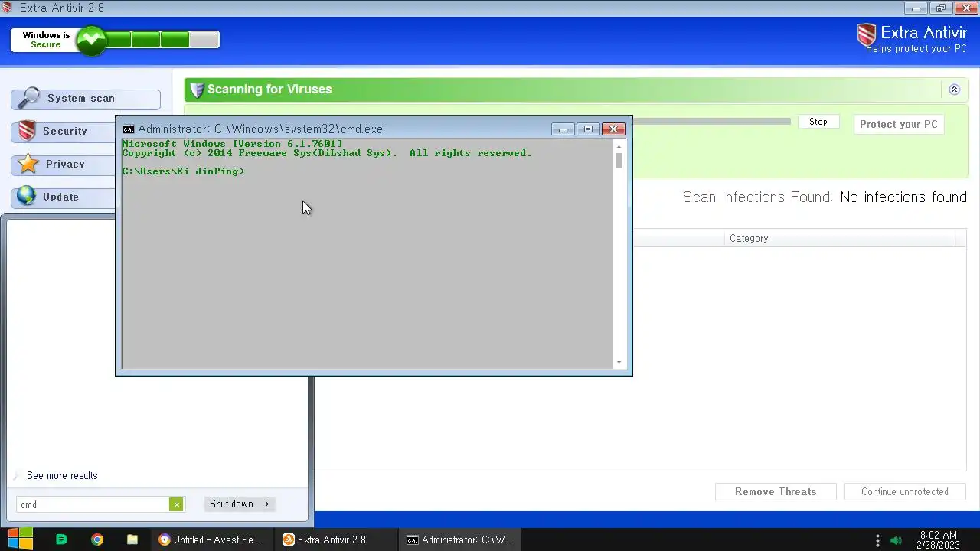Maximize the cmd.exe window

(588, 129)
